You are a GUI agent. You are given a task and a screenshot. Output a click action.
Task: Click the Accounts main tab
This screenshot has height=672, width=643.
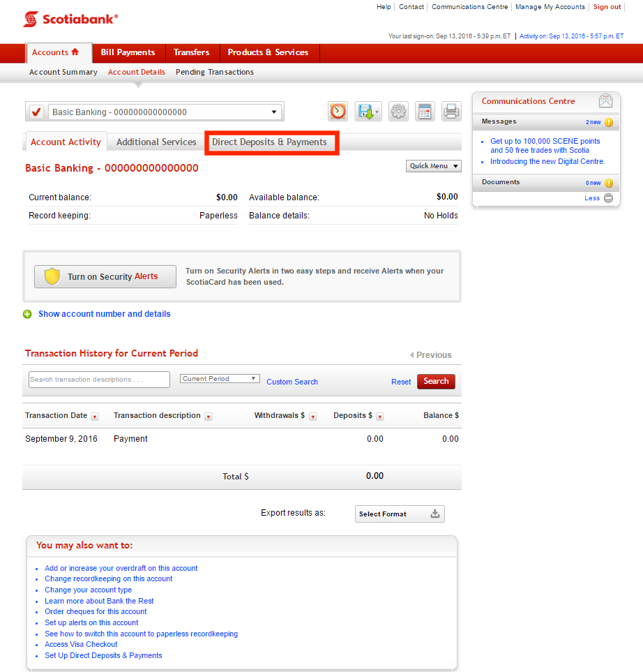coord(59,53)
